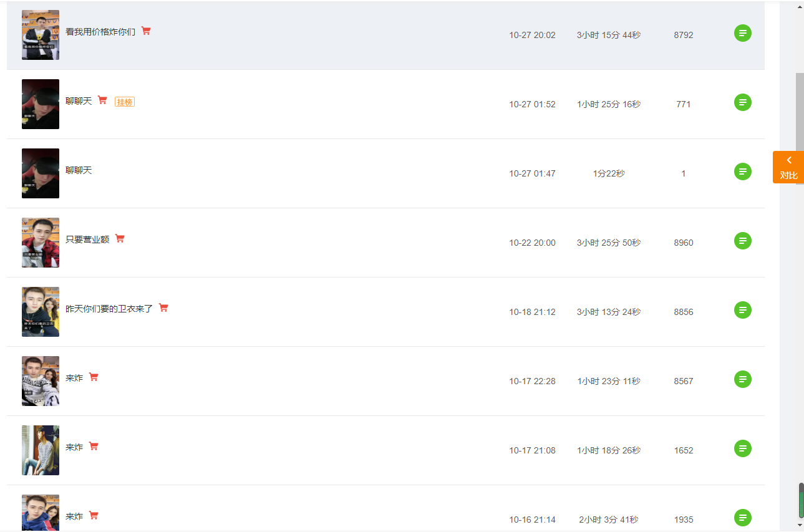Click green detail icon for 771-viewer row
The image size is (804, 532).
tap(742, 103)
